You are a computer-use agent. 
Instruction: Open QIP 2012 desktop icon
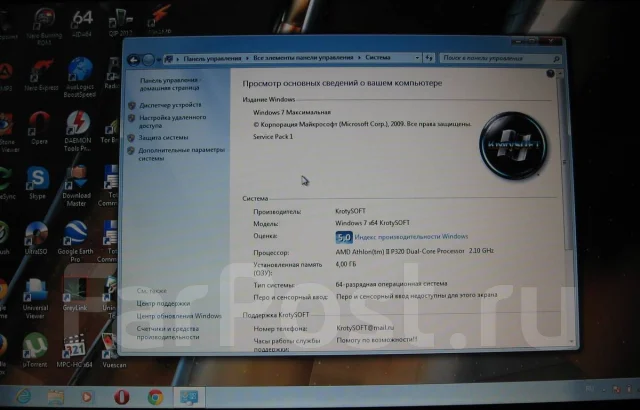click(120, 22)
